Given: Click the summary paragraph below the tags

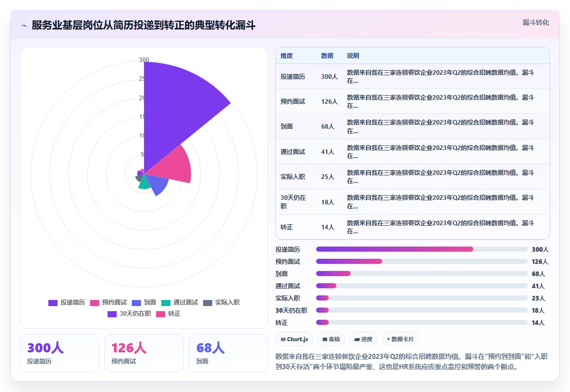Looking at the screenshot, I should coord(412,361).
